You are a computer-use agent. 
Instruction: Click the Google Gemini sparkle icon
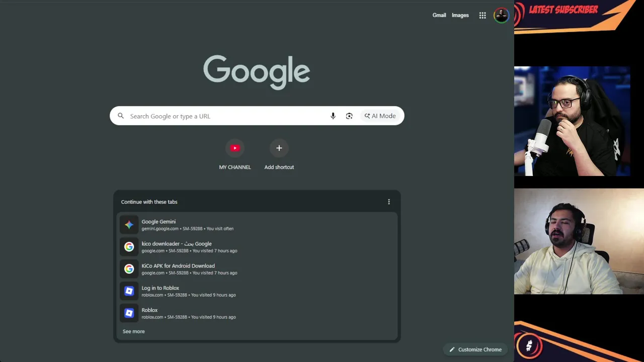coord(129,225)
